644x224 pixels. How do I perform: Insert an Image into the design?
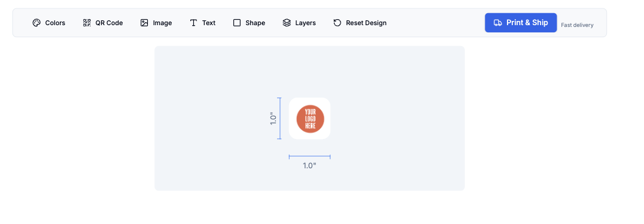point(156,23)
